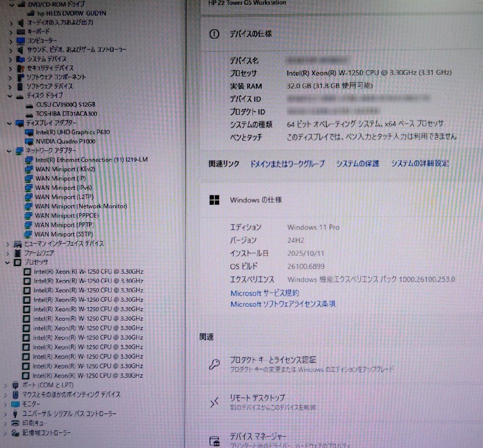Click the NVIDIA Quadro P1000 adapter icon
Image resolution: width=483 pixels, height=448 pixels.
(x=30, y=141)
